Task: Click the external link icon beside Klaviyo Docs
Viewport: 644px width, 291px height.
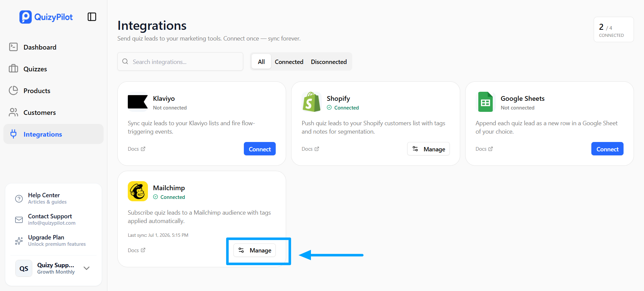Action: (143, 149)
